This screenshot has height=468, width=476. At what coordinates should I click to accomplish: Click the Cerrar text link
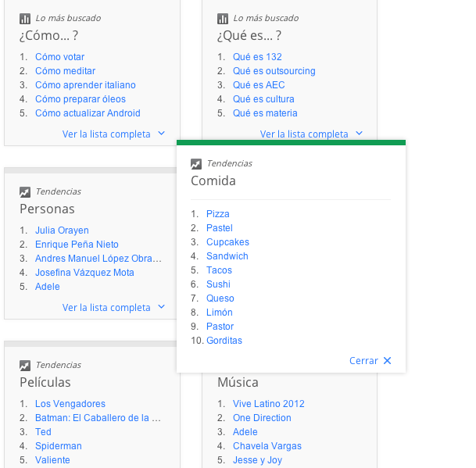point(363,361)
